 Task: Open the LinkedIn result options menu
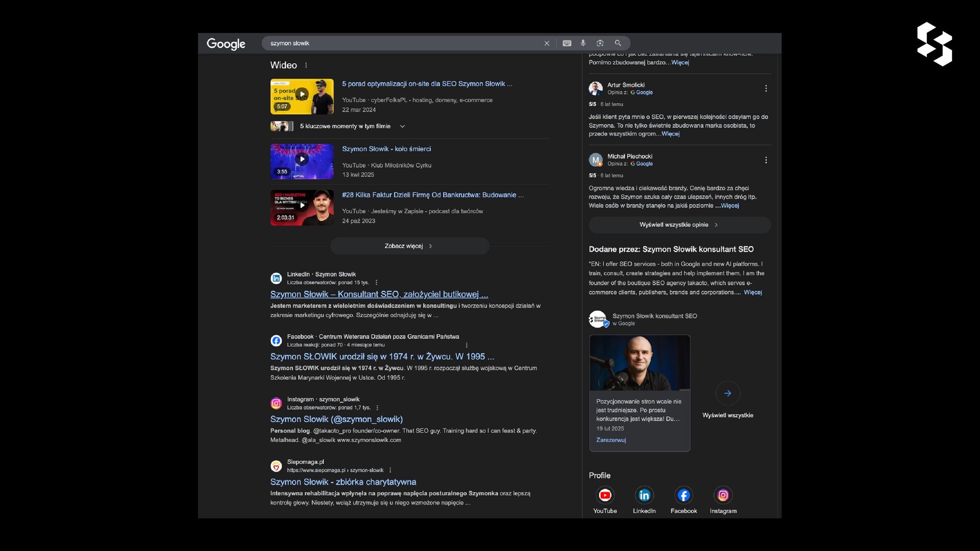[x=376, y=283]
